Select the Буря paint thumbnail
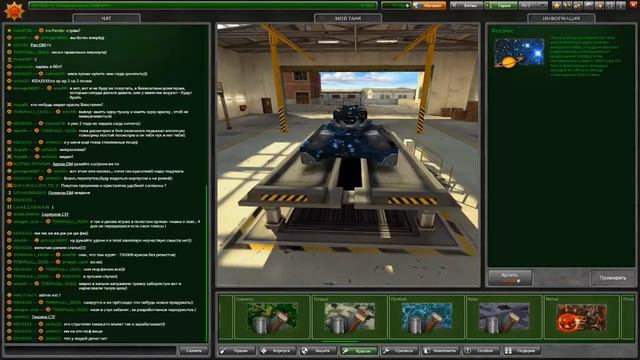The width and height of the screenshot is (640, 360). click(504, 318)
